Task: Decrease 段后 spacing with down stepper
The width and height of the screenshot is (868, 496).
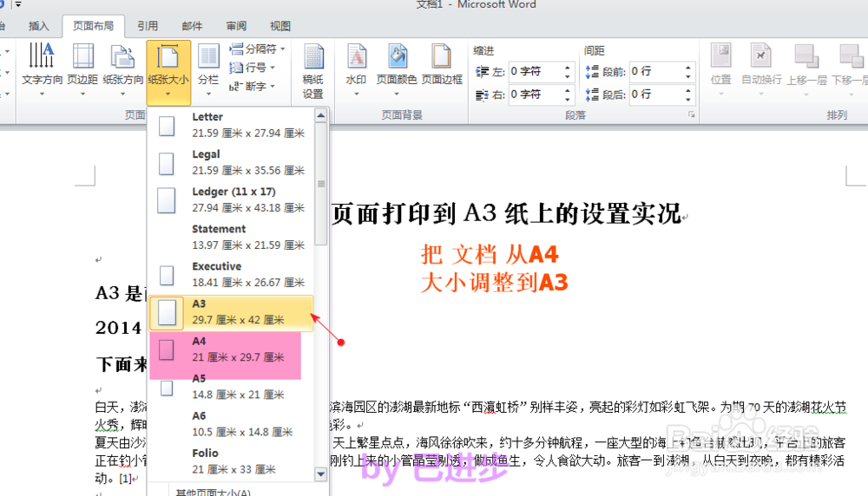Action: pyautogui.click(x=688, y=100)
